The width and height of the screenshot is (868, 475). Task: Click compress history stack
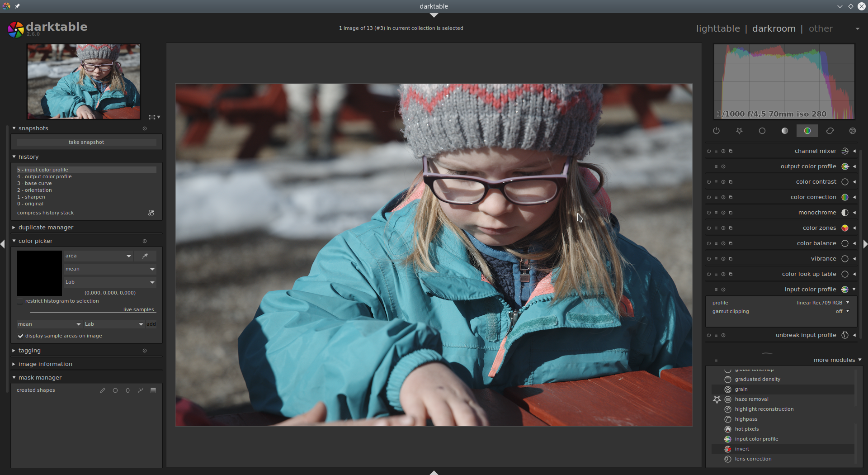[x=45, y=213]
